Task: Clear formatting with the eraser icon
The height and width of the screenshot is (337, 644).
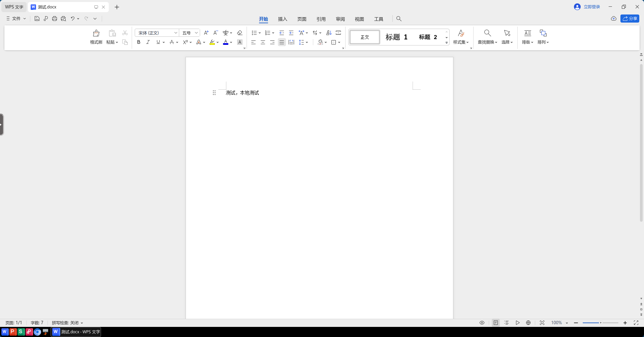Action: click(240, 33)
